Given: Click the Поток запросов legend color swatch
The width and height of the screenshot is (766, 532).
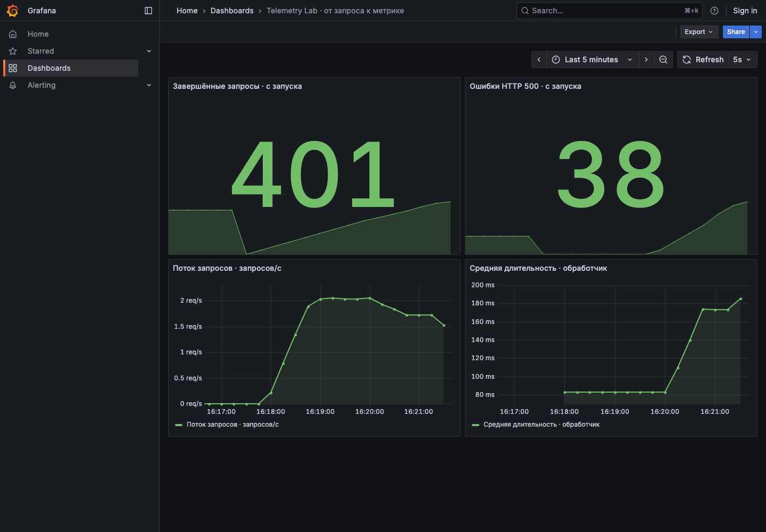Looking at the screenshot, I should coord(179,425).
